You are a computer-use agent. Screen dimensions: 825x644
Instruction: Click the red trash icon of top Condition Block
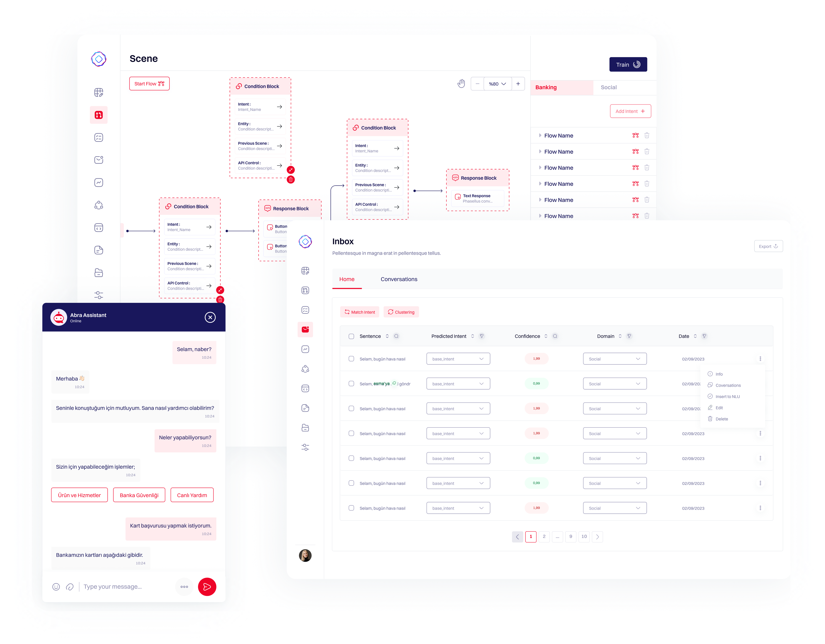[x=290, y=179]
